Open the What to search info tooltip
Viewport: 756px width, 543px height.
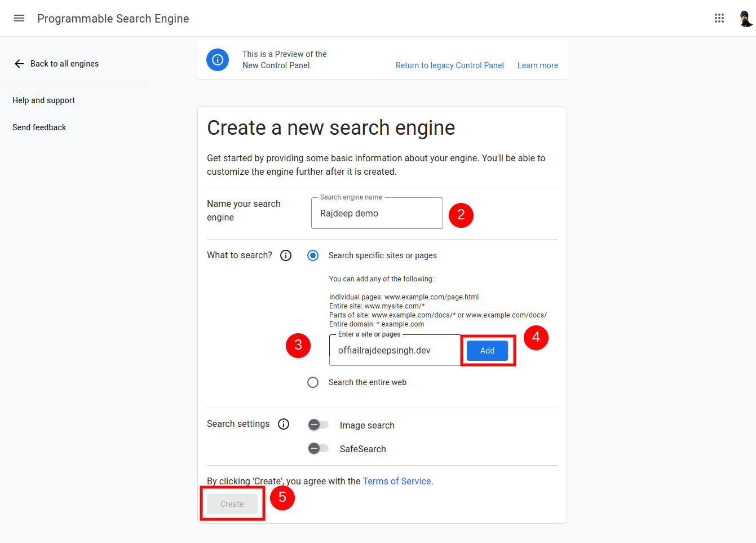pos(285,255)
